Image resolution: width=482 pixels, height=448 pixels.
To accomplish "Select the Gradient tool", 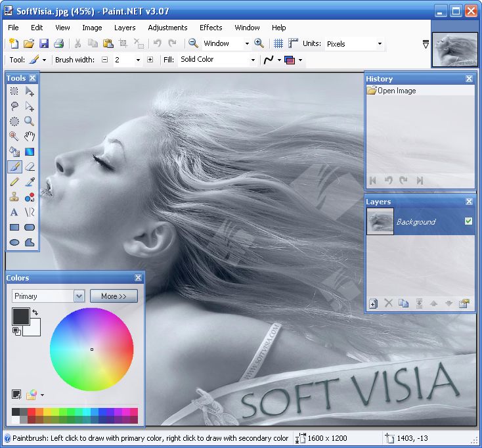I will (x=30, y=152).
